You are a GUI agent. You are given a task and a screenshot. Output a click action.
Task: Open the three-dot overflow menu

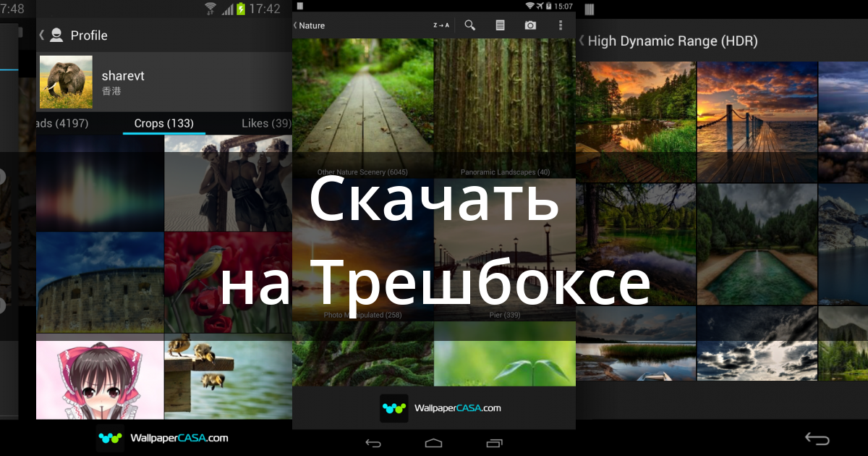tap(561, 25)
